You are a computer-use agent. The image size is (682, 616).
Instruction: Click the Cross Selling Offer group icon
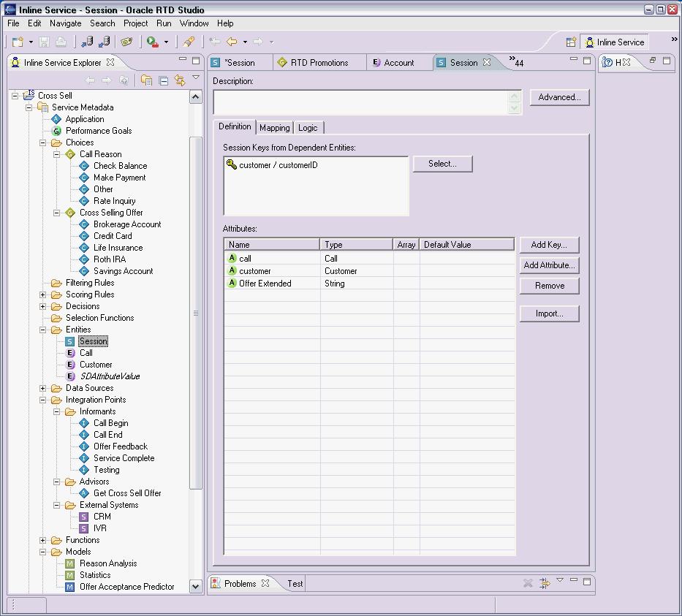pos(70,213)
